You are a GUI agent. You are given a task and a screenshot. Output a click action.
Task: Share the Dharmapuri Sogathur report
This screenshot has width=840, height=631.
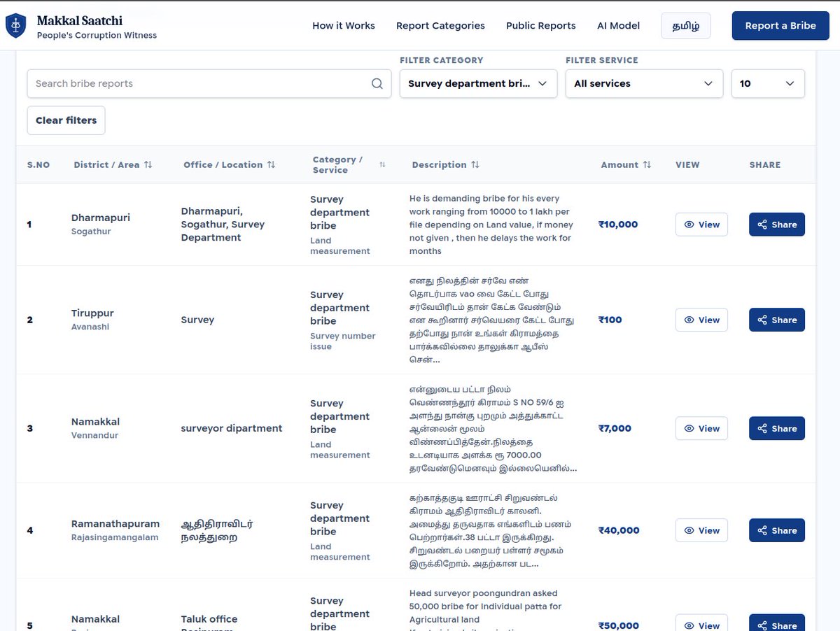777,225
